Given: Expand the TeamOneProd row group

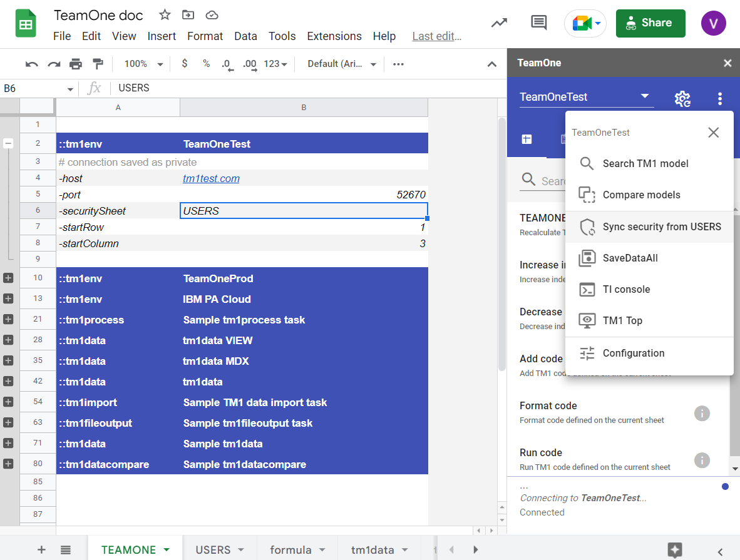Looking at the screenshot, I should [8, 278].
